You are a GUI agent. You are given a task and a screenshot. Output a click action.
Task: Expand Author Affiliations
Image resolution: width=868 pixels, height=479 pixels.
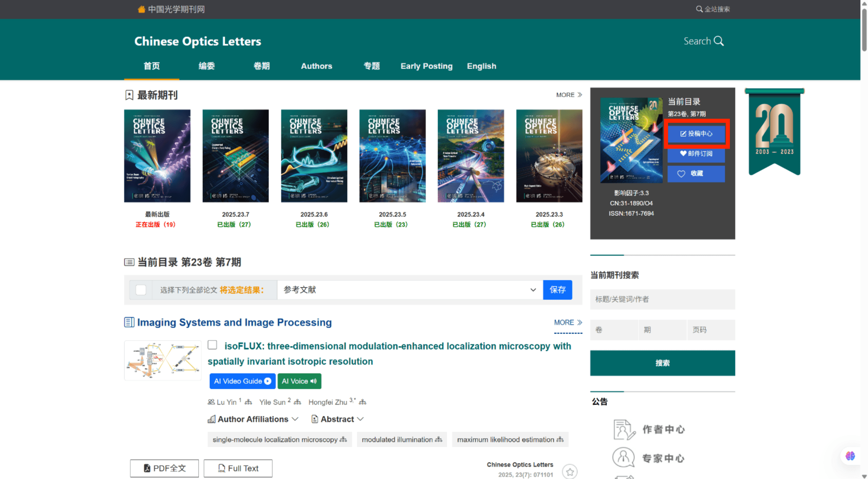[x=253, y=419]
